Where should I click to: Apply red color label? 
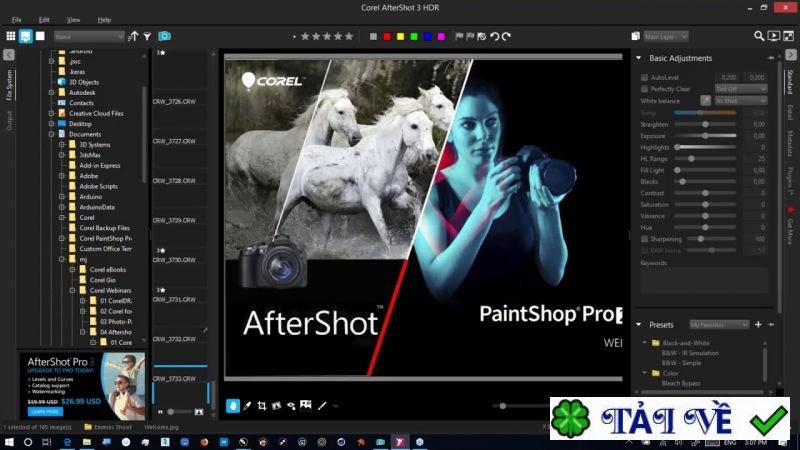(x=387, y=36)
